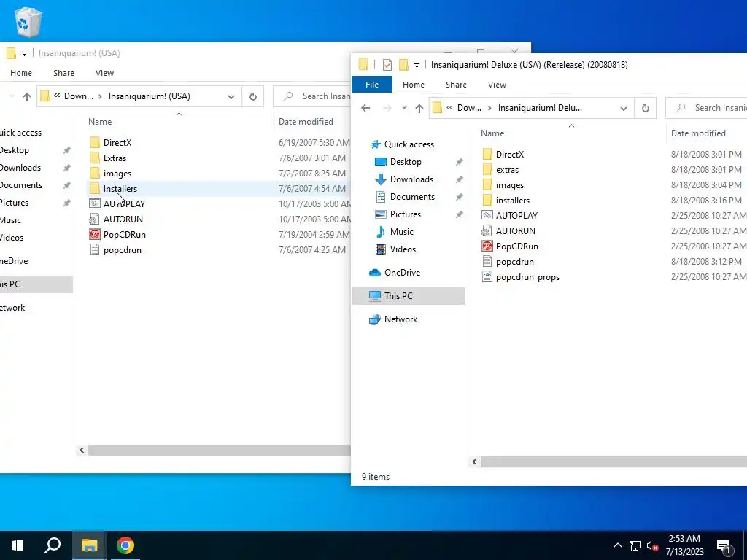
Task: Click address path chevron before Dow... in Deluxe window
Action: point(449,108)
